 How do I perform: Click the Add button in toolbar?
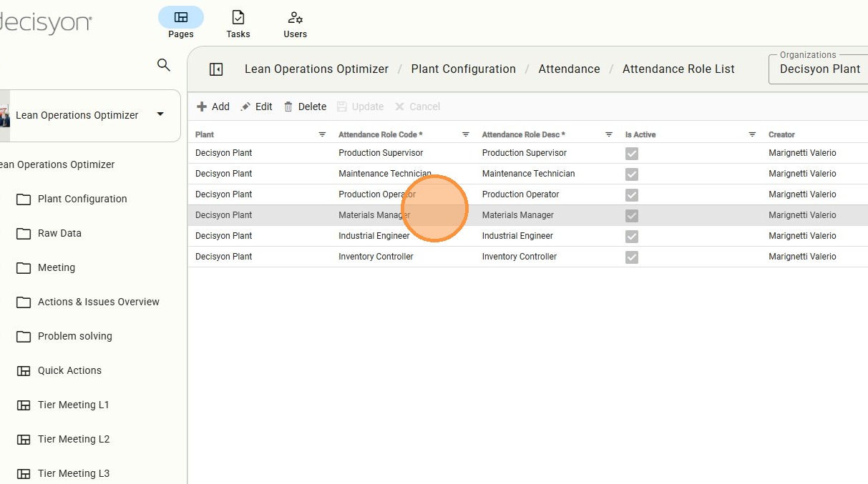[213, 107]
